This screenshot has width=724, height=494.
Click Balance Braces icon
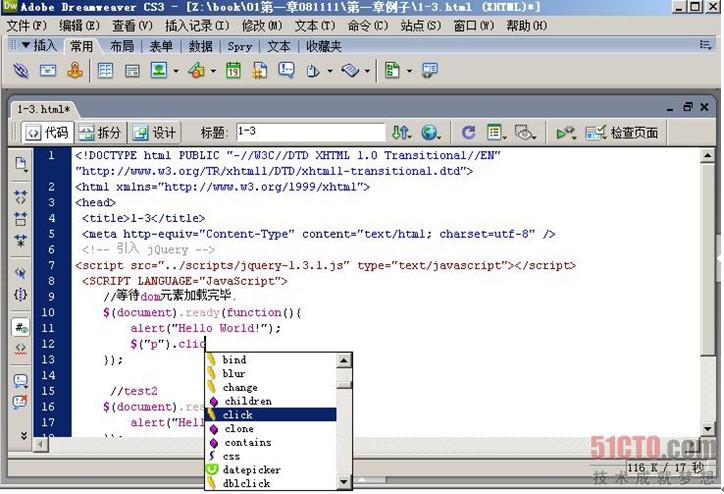(x=20, y=294)
